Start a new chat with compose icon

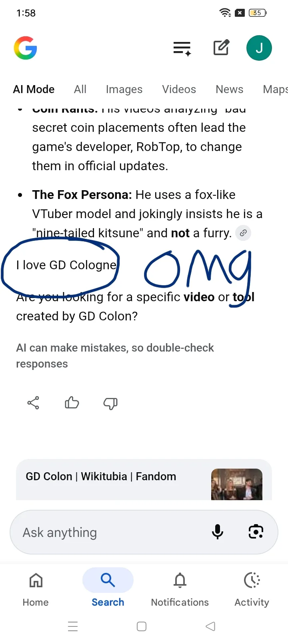pos(221,48)
